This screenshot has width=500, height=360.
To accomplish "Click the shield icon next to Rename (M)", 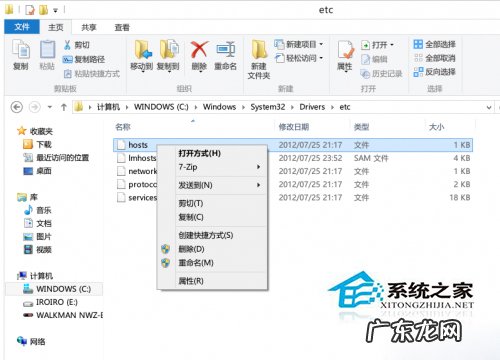I will coord(166,263).
